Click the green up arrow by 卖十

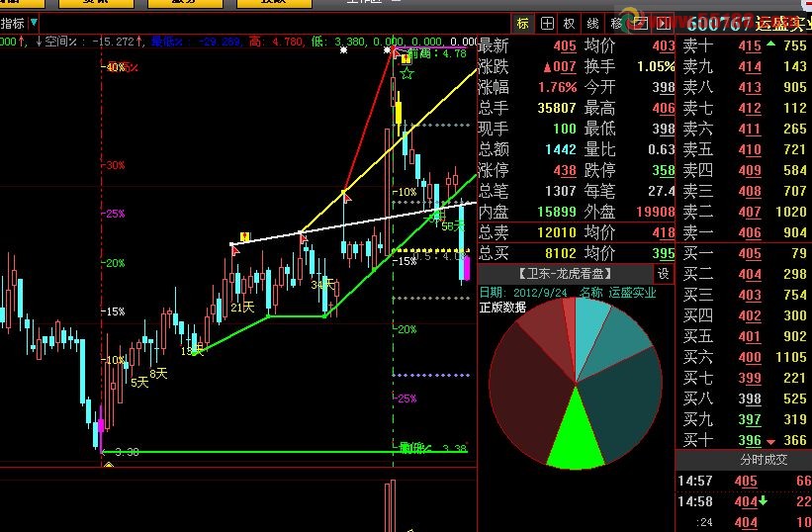[771, 44]
